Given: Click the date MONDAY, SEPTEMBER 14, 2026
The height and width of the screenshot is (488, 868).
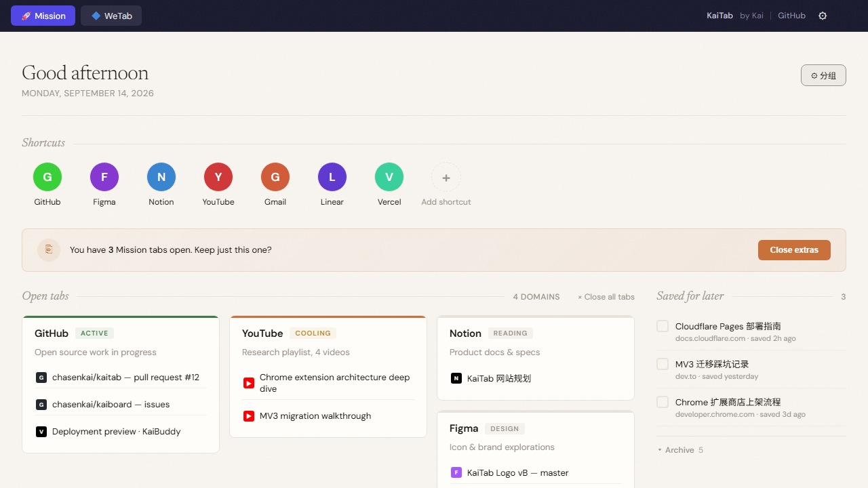Looking at the screenshot, I should (x=87, y=94).
